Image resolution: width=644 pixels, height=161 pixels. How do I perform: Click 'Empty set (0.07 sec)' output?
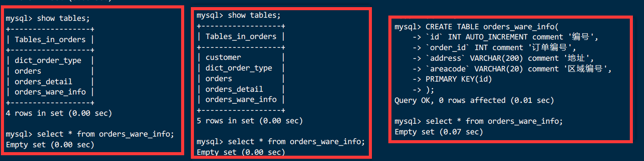point(439,132)
